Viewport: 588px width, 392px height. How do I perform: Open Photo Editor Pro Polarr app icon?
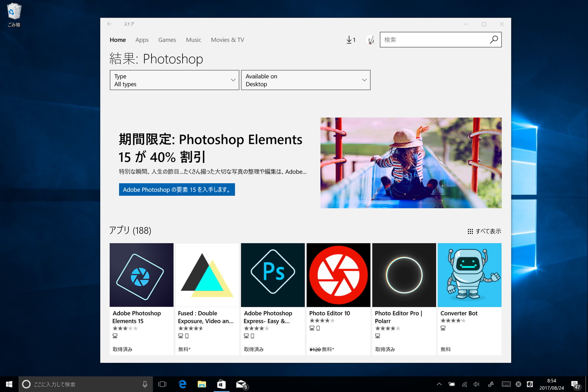(x=404, y=275)
